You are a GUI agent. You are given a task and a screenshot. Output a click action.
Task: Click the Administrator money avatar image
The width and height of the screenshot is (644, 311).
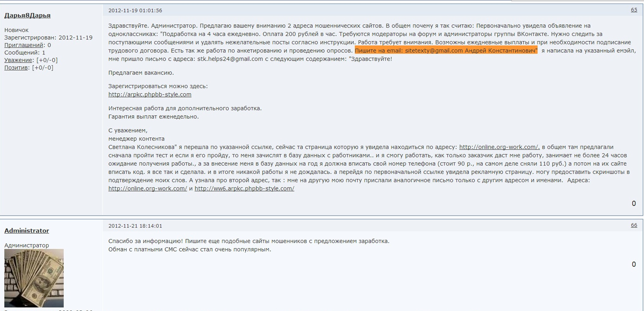click(x=34, y=278)
